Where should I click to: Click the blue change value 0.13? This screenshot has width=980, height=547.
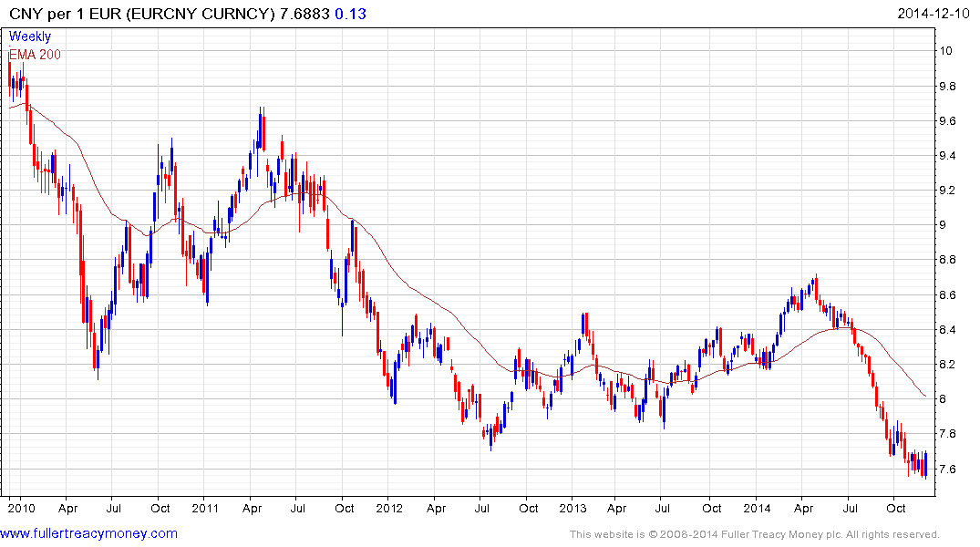(351, 14)
